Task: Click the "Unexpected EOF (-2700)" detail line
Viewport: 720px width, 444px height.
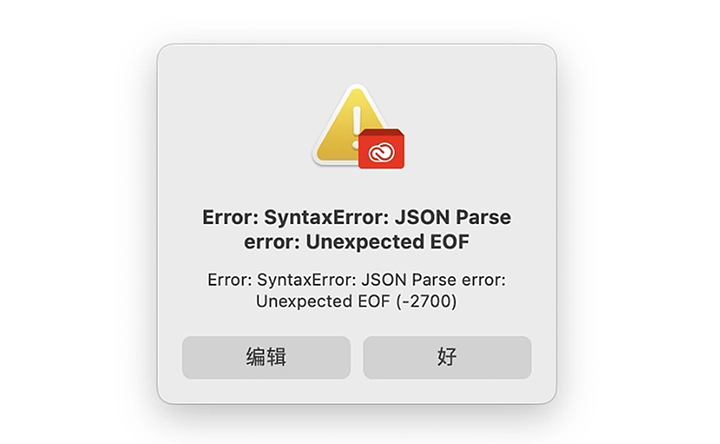Action: (357, 301)
